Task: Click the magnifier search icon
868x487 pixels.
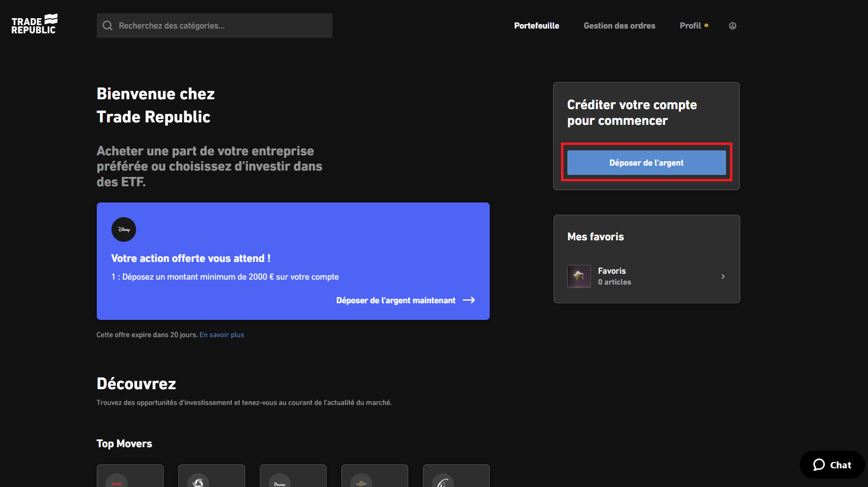Action: [x=108, y=26]
